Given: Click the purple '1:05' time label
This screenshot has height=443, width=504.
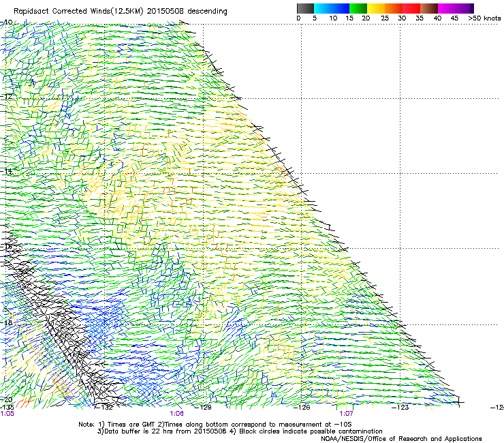Looking at the screenshot, I should (x=7, y=414).
